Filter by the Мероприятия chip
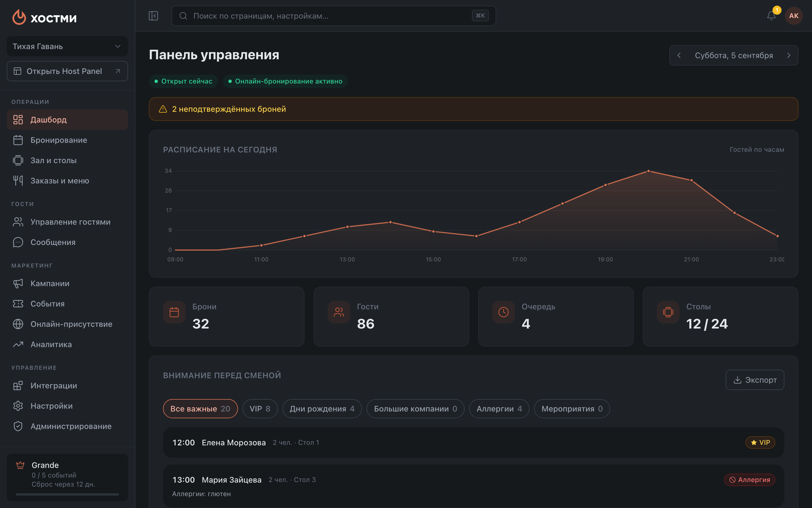This screenshot has height=508, width=812. 572,409
